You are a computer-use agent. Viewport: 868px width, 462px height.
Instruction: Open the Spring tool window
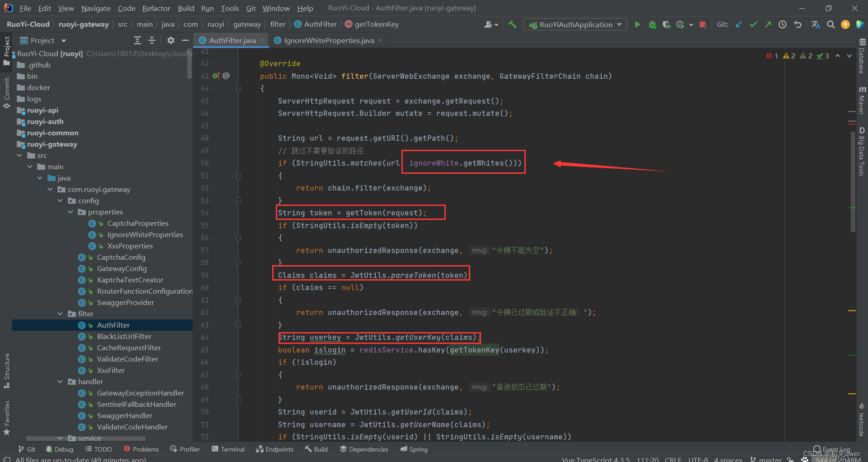point(414,449)
